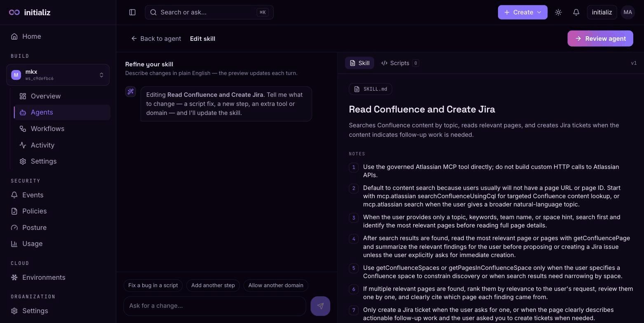
Task: Click the Edit skill breadcrumb text
Action: pyautogui.click(x=202, y=38)
